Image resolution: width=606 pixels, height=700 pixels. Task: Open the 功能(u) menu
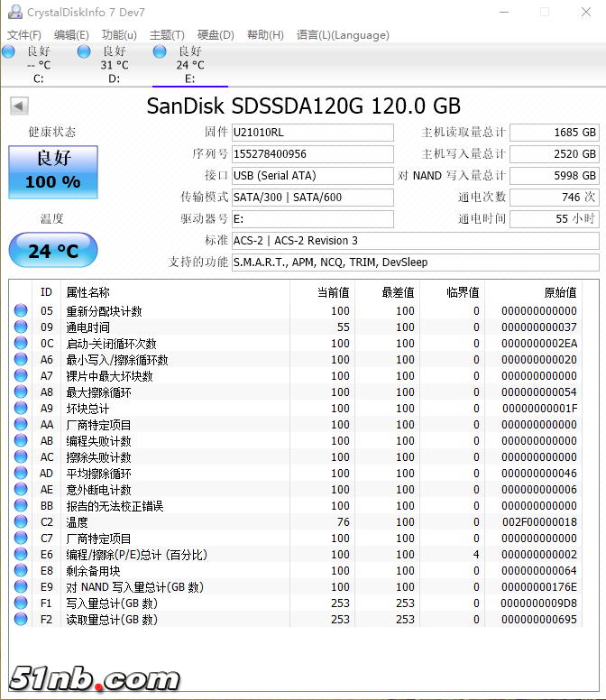(119, 35)
